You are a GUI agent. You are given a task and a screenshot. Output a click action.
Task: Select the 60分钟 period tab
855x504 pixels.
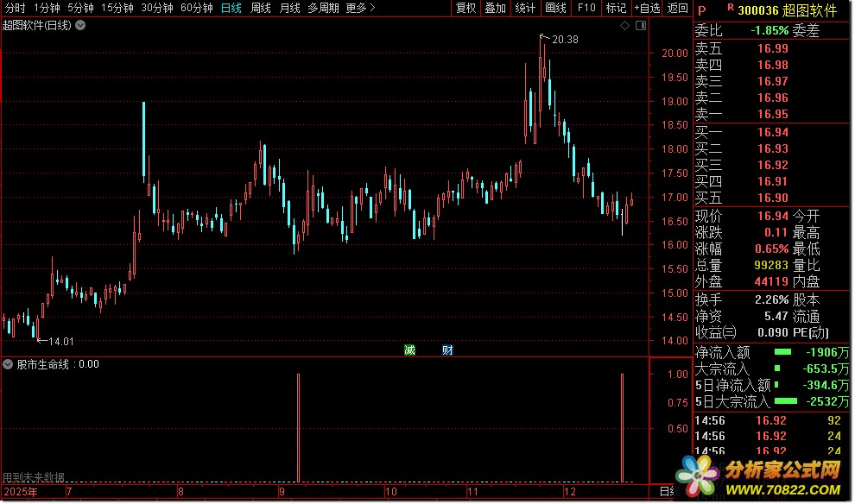coord(197,8)
